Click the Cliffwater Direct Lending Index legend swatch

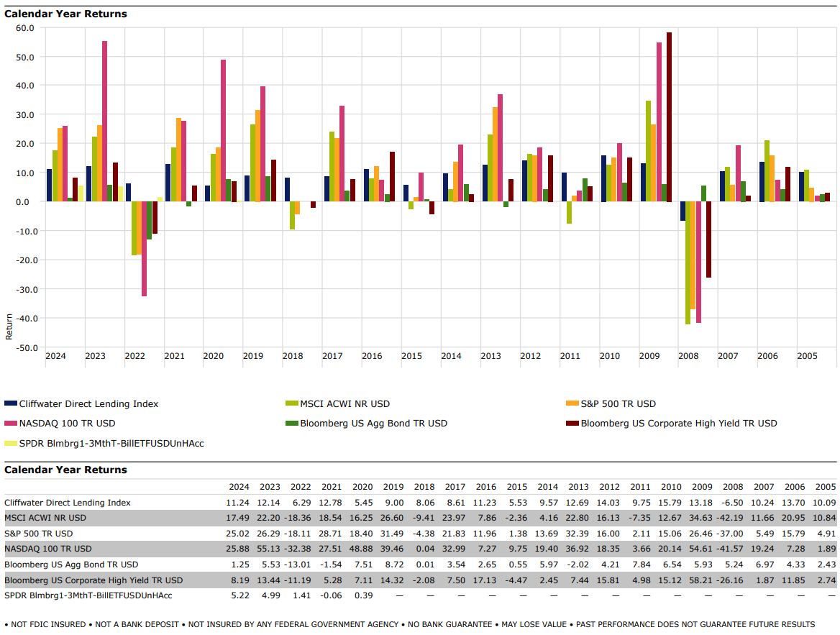coord(10,404)
